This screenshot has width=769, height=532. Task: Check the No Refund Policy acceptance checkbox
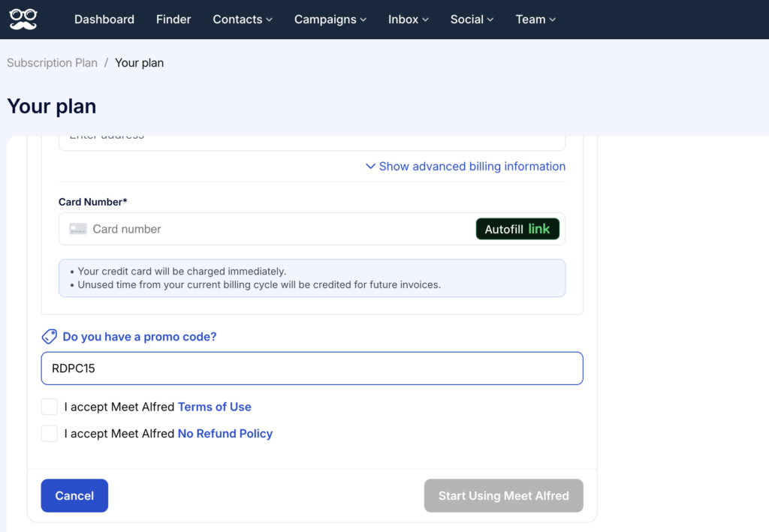[50, 434]
